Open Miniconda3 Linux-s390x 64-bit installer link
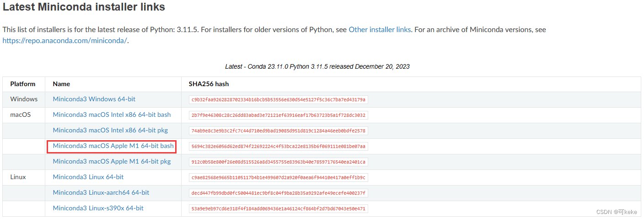This screenshot has height=219, width=644. pos(98,208)
